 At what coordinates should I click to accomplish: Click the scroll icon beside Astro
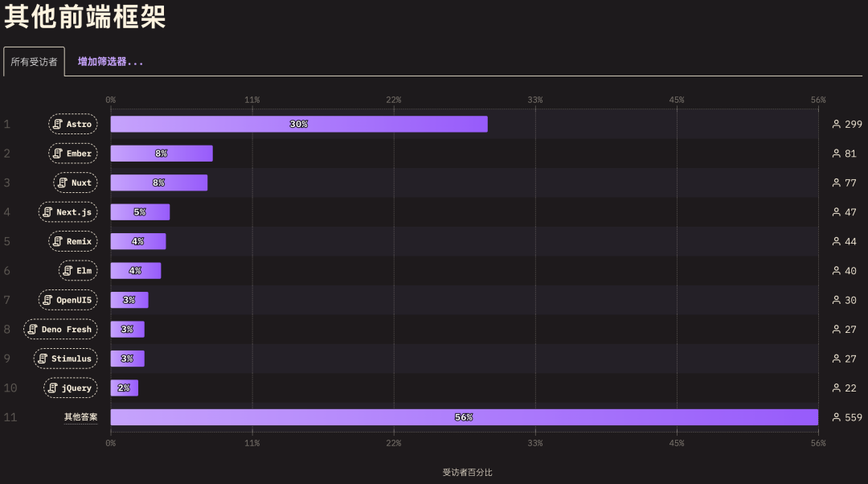point(58,124)
